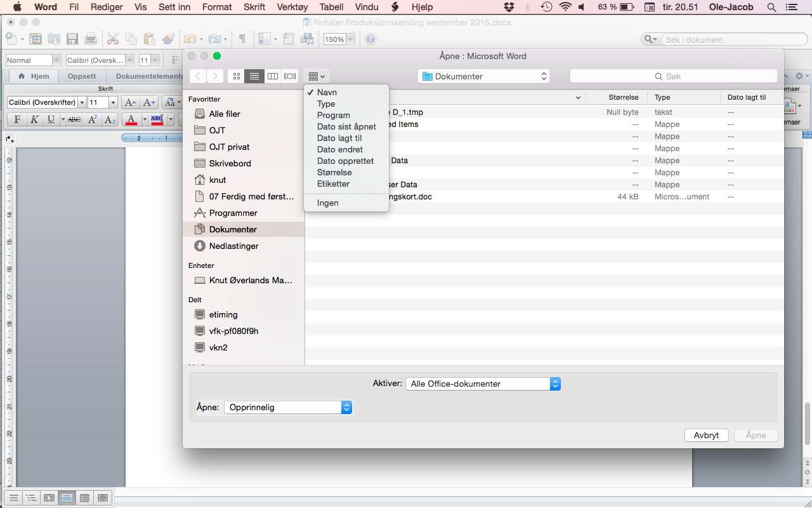Click the Cut scissors icon
This screenshot has width=812, height=508.
113,39
